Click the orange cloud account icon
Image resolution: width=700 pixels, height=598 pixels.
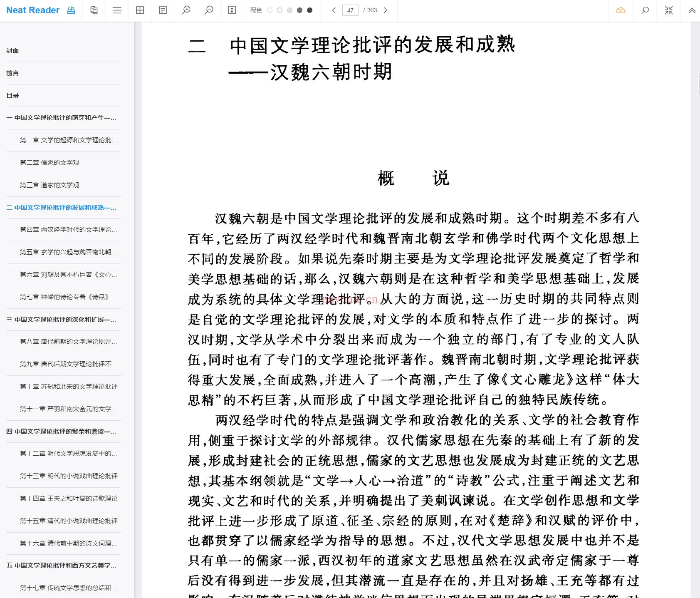[621, 10]
